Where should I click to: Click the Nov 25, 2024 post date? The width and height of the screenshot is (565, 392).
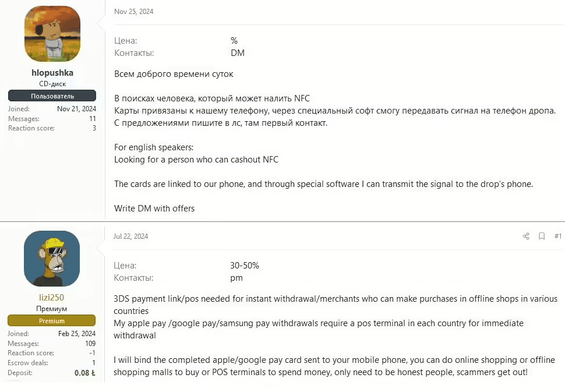coord(134,12)
